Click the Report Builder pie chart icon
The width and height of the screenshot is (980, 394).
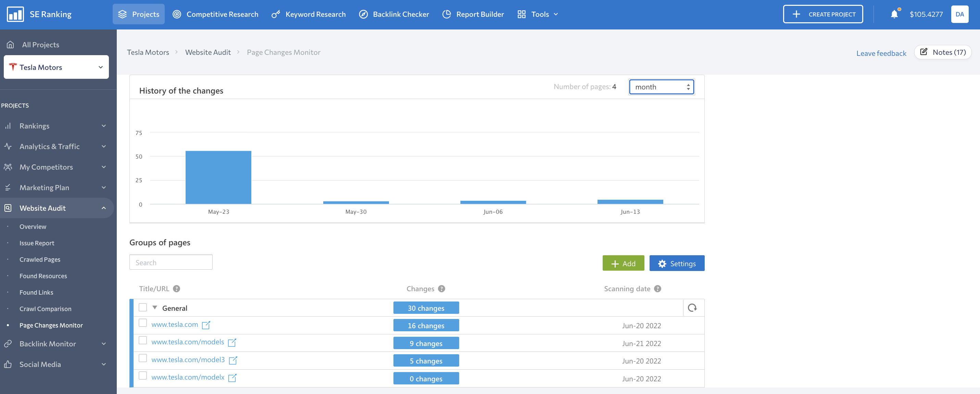447,14
